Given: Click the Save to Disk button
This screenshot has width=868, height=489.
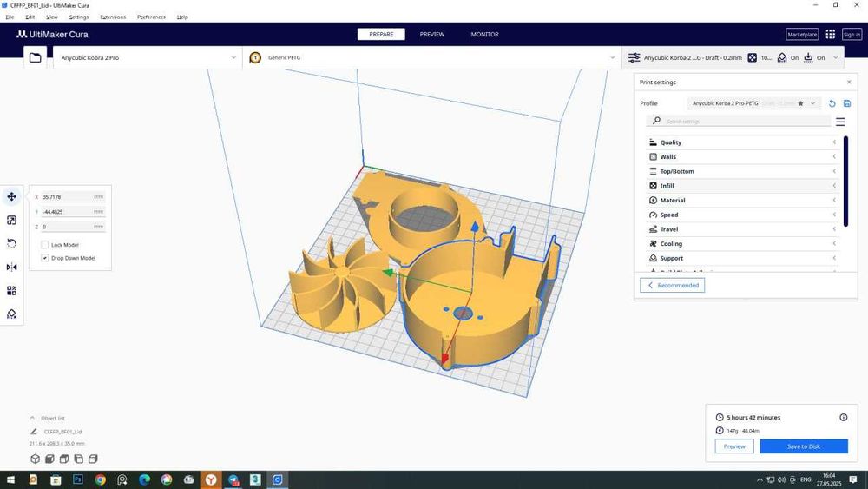Looking at the screenshot, I should pos(804,446).
